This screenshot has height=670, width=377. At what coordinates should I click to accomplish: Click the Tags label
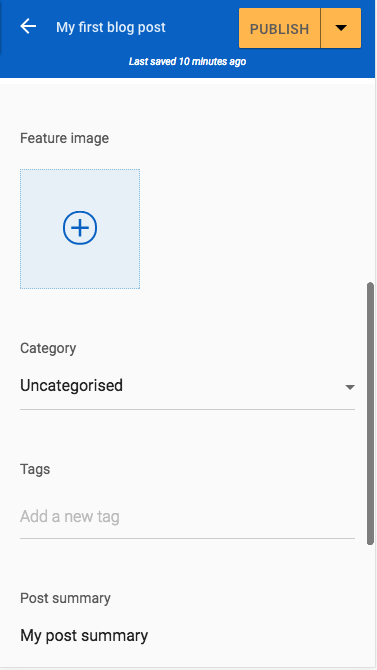coord(35,469)
